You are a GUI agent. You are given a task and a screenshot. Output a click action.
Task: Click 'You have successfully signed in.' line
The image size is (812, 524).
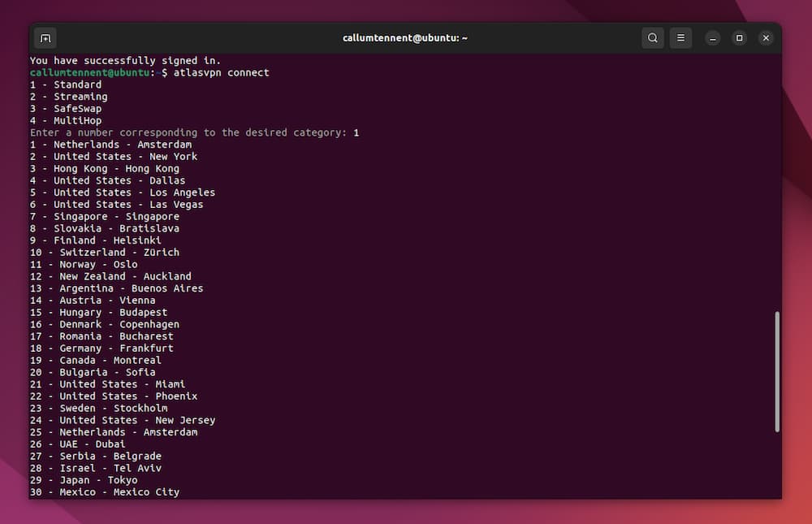click(125, 61)
